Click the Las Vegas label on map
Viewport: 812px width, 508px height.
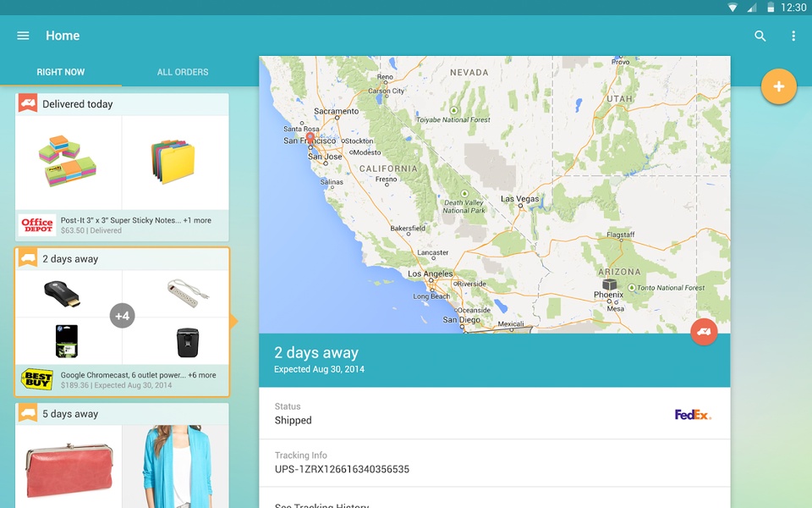(x=519, y=198)
